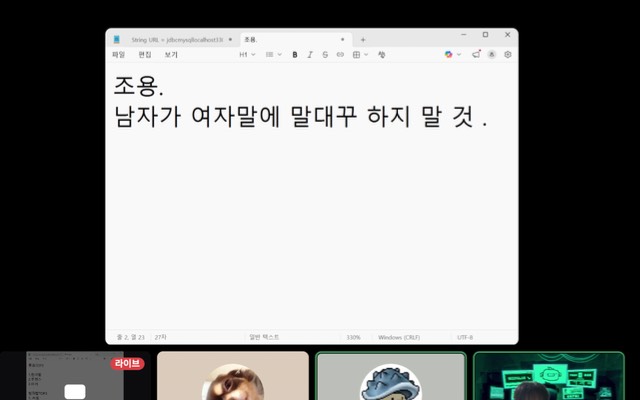Click the '줄 2, 열 23' status entry
640x400 pixels.
tap(131, 337)
